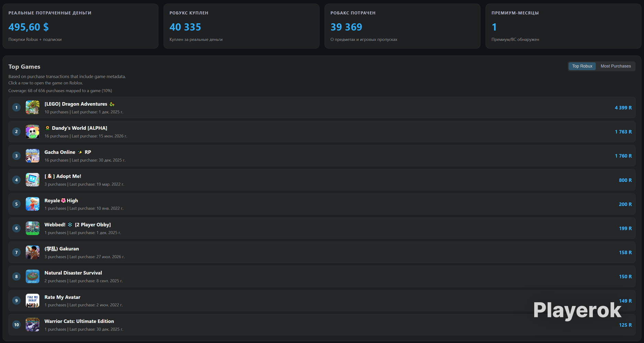Open the Natural Disaster Survival title

point(73,273)
